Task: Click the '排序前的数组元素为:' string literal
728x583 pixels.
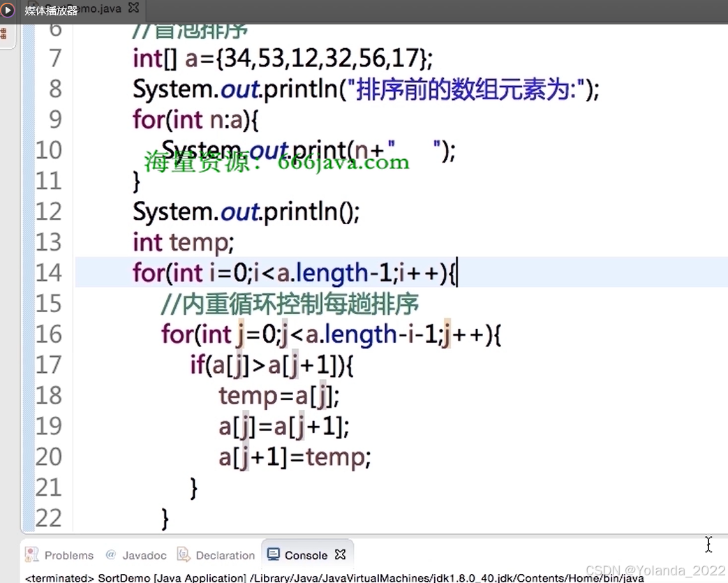Action: pyautogui.click(x=467, y=89)
